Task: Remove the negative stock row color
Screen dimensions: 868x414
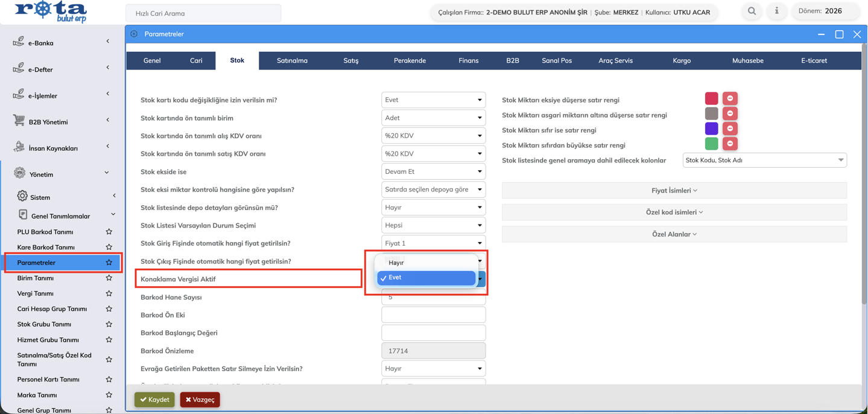Action: pos(730,98)
